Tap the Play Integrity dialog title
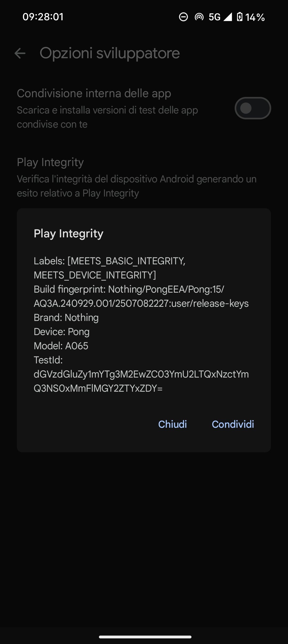The height and width of the screenshot is (644, 288). pyautogui.click(x=69, y=234)
